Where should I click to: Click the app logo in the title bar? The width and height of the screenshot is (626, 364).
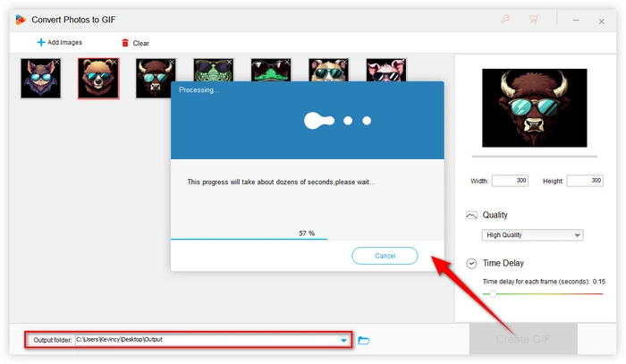pyautogui.click(x=21, y=20)
